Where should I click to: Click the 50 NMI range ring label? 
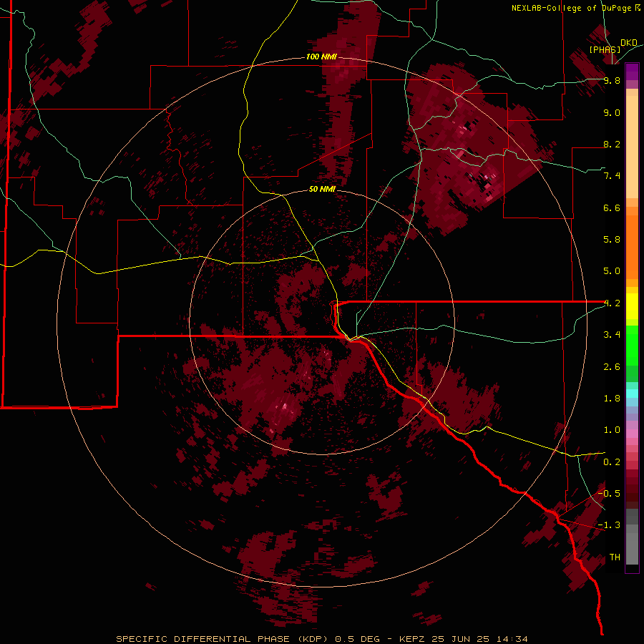[322, 189]
